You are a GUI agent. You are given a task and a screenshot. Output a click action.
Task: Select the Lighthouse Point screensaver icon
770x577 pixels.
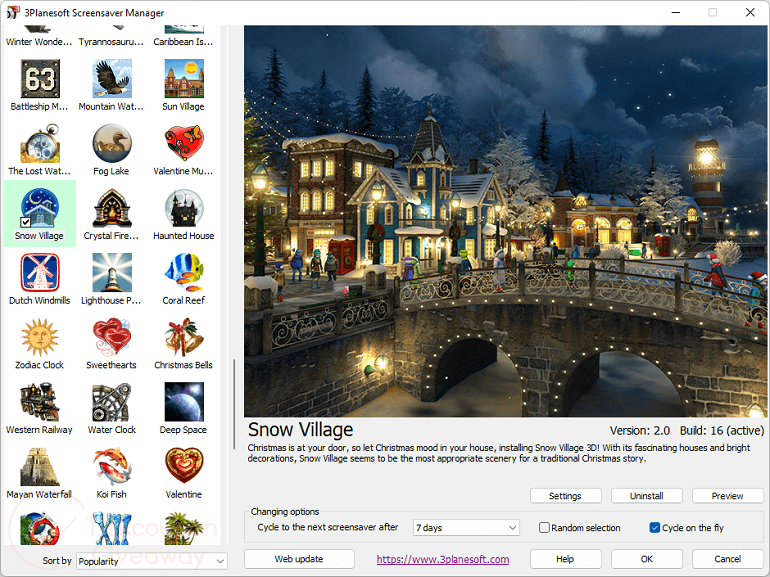(x=111, y=273)
